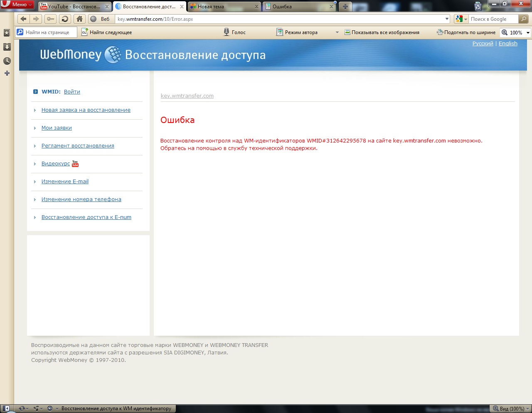Open a new tab with plus button
This screenshot has width=532, height=413.
[345, 7]
